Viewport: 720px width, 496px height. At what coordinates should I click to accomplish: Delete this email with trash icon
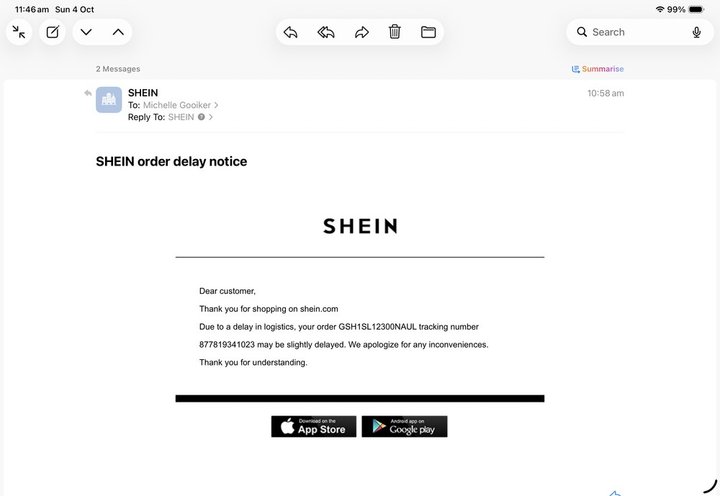pos(395,32)
